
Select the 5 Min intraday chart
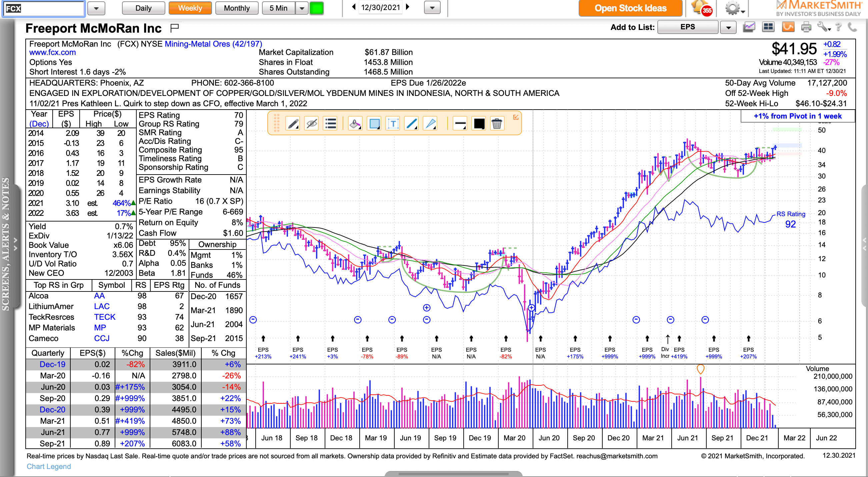pos(278,8)
